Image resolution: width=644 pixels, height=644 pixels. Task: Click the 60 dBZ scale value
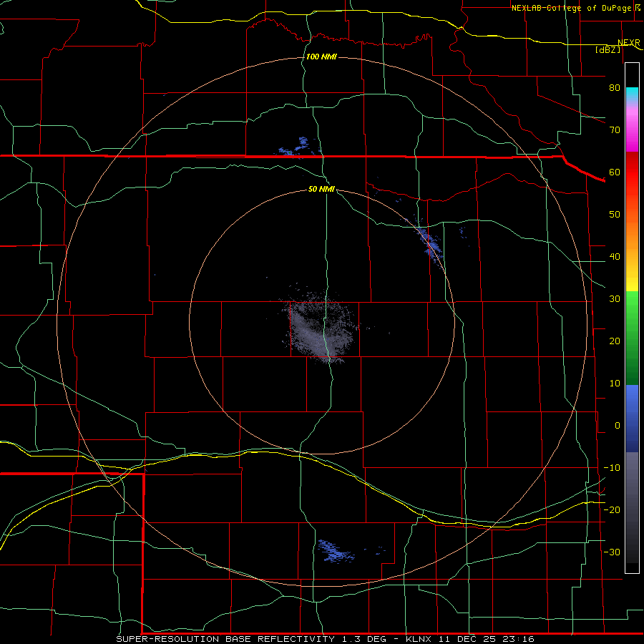click(x=615, y=172)
